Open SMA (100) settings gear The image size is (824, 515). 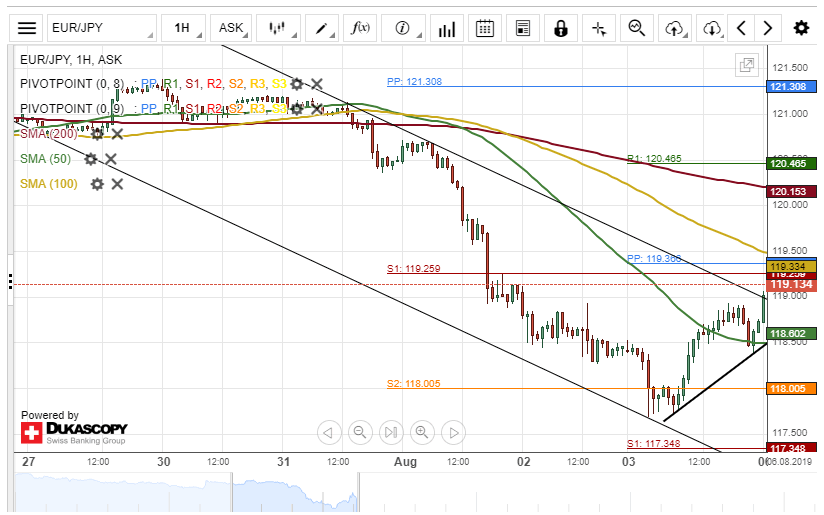point(97,184)
